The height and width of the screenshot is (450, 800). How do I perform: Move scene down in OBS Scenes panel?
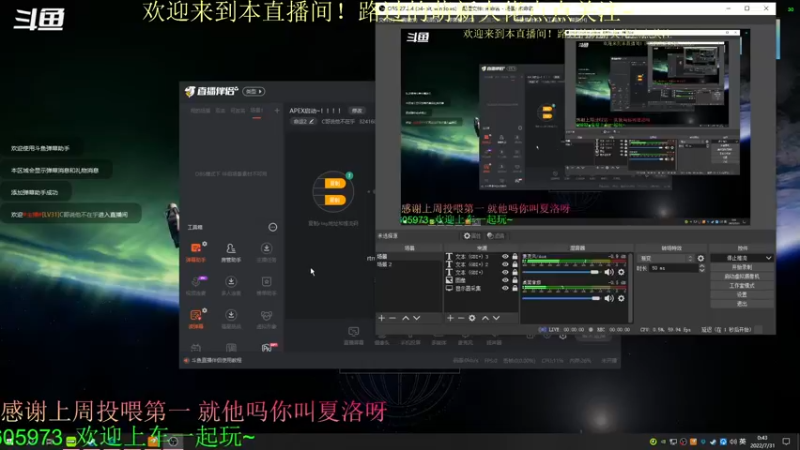(x=417, y=318)
